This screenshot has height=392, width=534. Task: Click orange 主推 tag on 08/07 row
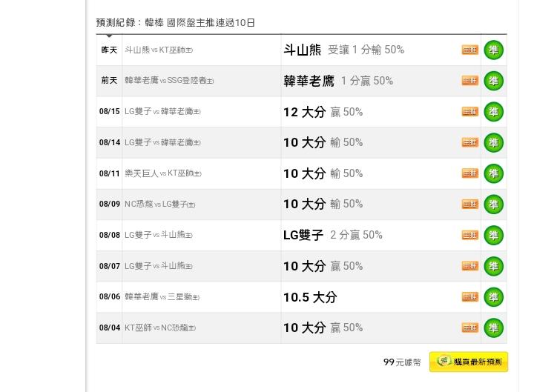[x=470, y=266]
